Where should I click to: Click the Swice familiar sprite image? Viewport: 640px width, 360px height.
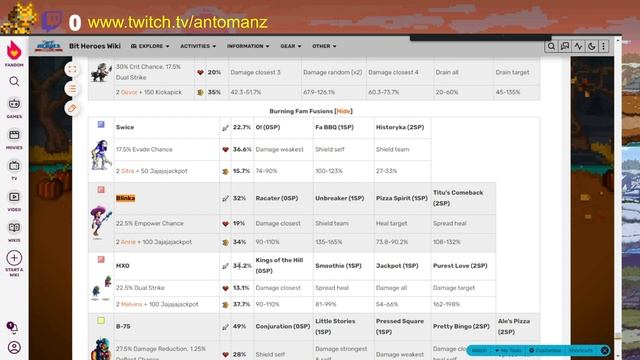pos(100,155)
